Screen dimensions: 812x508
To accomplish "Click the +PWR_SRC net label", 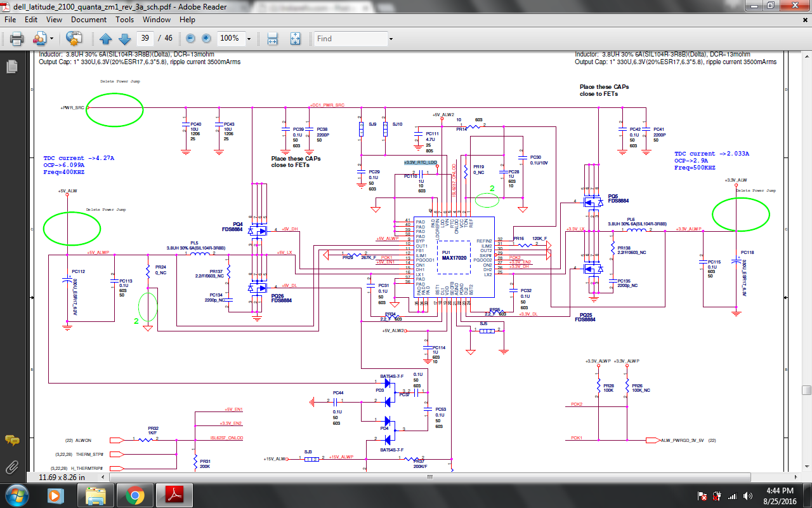I will [x=72, y=108].
